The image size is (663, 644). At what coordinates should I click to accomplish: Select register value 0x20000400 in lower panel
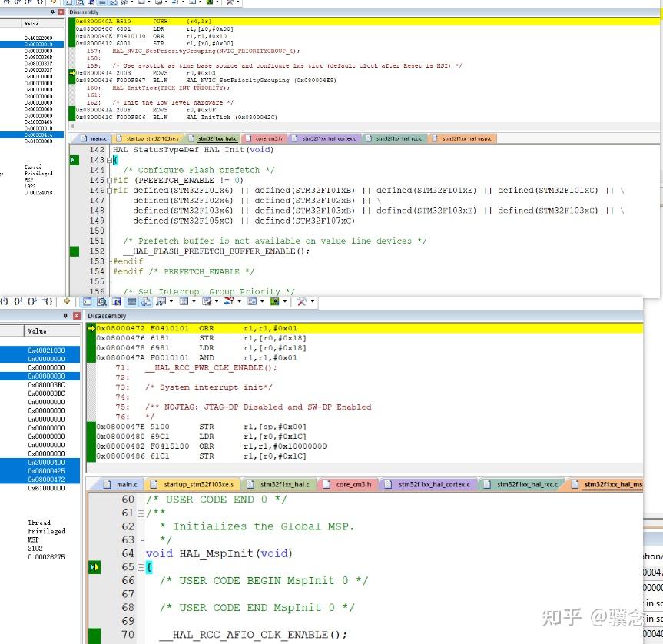(47, 462)
